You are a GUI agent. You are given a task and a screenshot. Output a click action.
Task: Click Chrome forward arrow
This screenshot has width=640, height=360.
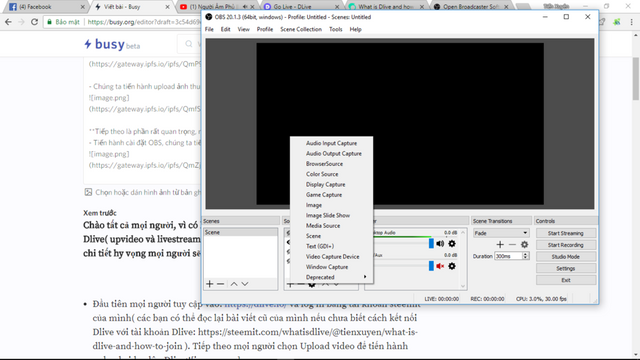click(x=21, y=22)
